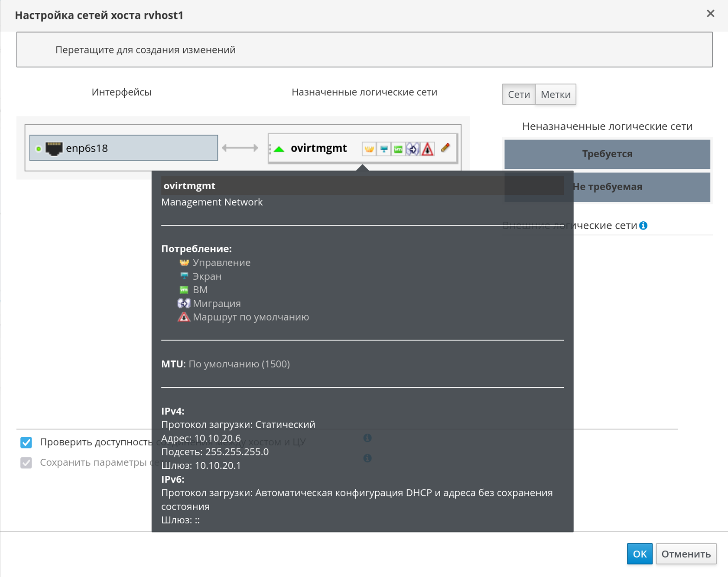Select the enp6s18 interface block
728x577 pixels.
point(139,148)
